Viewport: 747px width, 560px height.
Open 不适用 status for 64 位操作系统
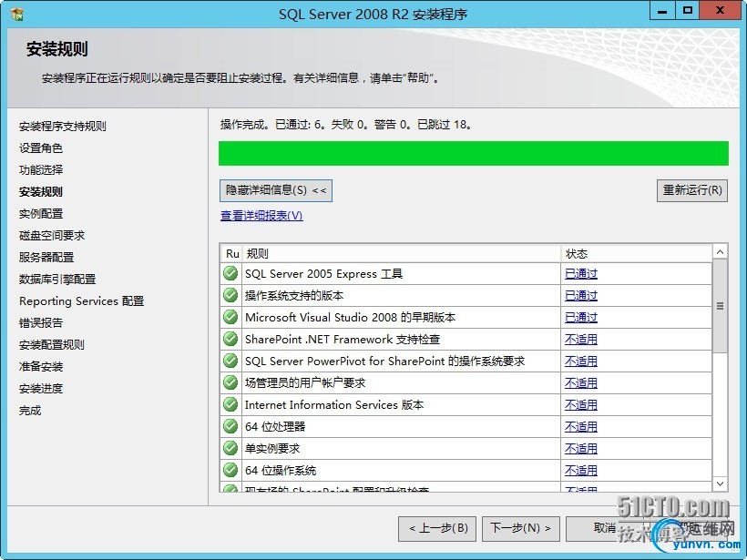tap(580, 471)
